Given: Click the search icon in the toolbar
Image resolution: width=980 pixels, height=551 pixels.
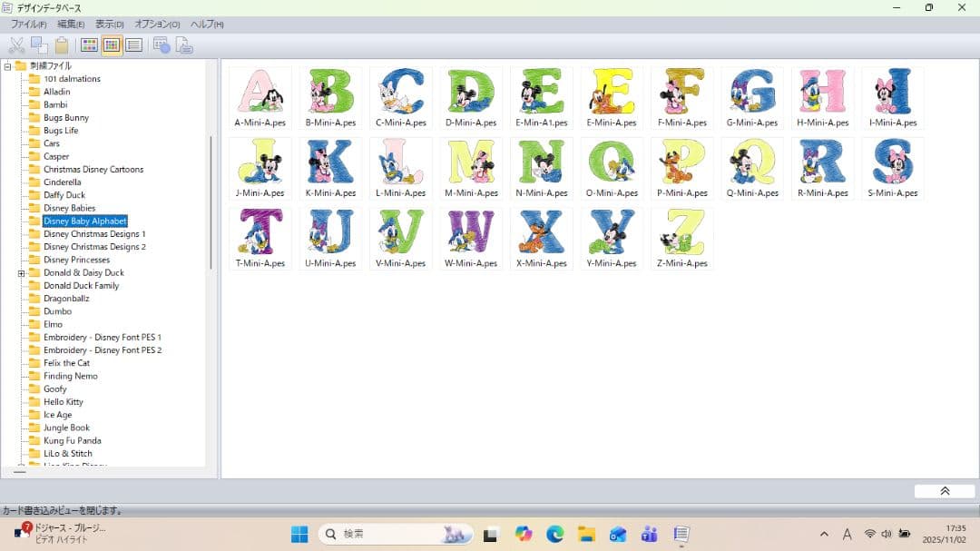Looking at the screenshot, I should (x=162, y=45).
